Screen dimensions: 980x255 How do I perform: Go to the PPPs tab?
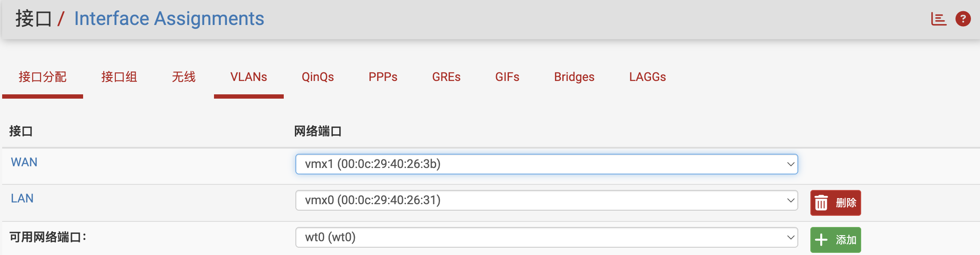click(383, 77)
